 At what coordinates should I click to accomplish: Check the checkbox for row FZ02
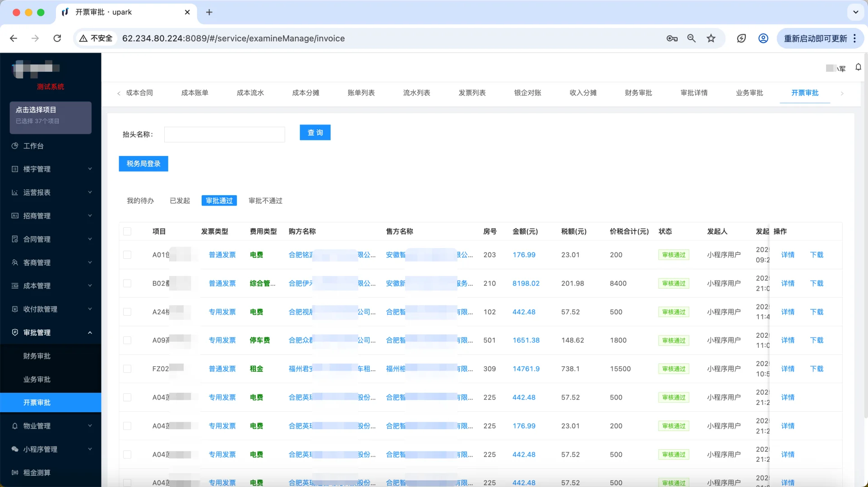click(x=128, y=368)
